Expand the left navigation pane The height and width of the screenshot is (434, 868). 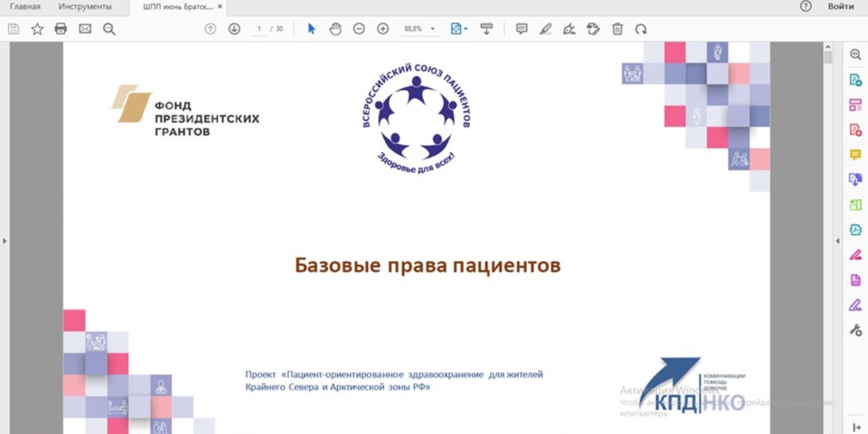click(5, 241)
